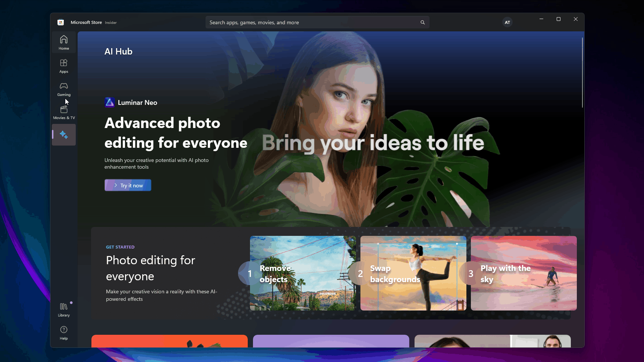644x362 pixels.
Task: Open the Help page in sidebar
Action: 64,333
